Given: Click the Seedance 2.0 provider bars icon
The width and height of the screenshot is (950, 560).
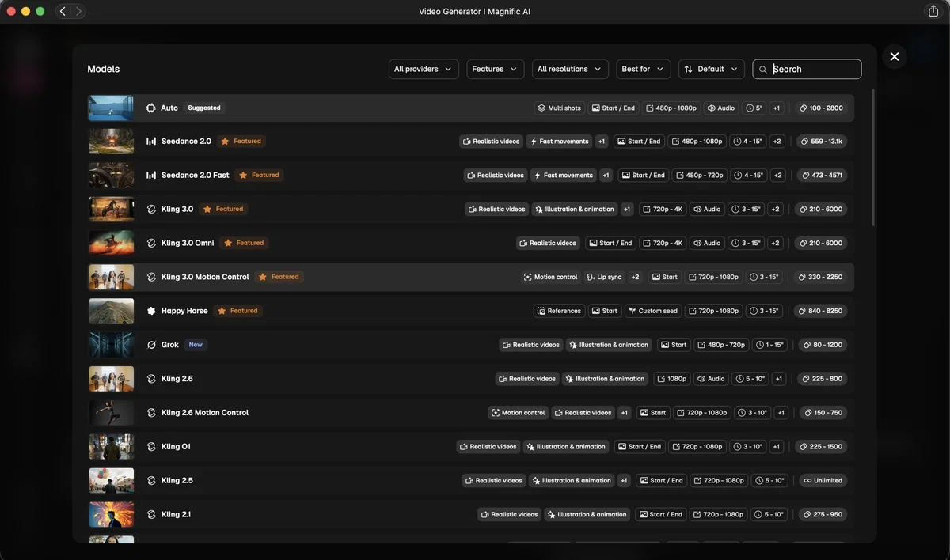Looking at the screenshot, I should pyautogui.click(x=150, y=142).
